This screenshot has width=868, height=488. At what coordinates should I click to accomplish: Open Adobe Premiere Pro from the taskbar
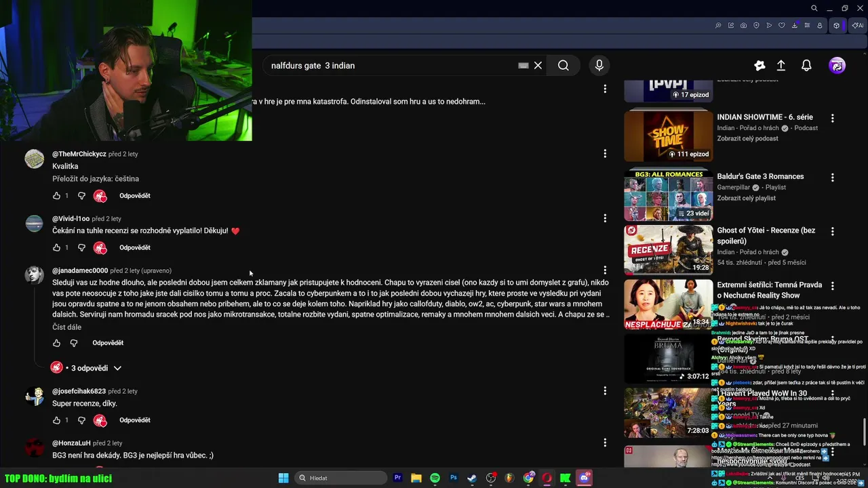coord(398,478)
